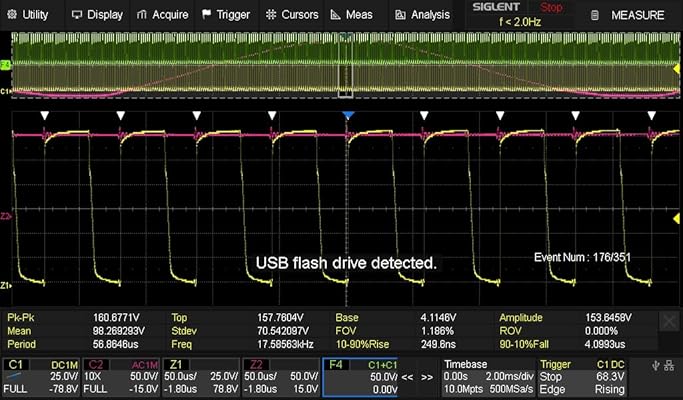The width and height of the screenshot is (683, 400).
Task: Toggle channel C1 settings box
Action: 40,374
